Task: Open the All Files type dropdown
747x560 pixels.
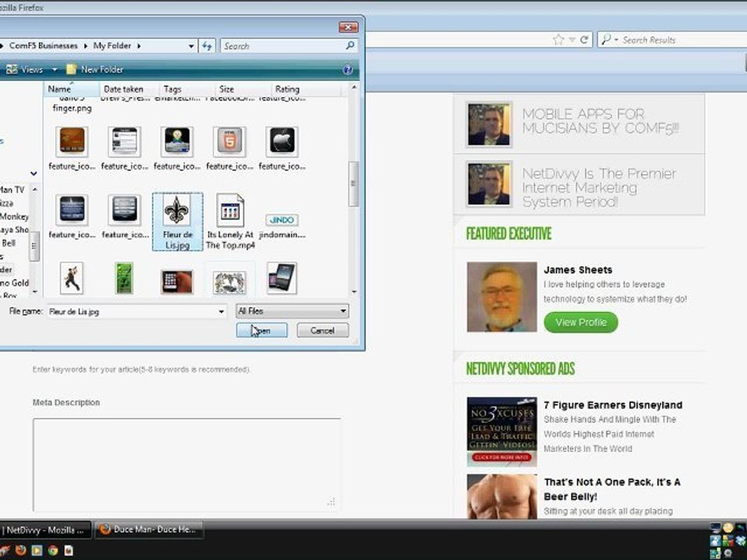Action: pos(292,311)
